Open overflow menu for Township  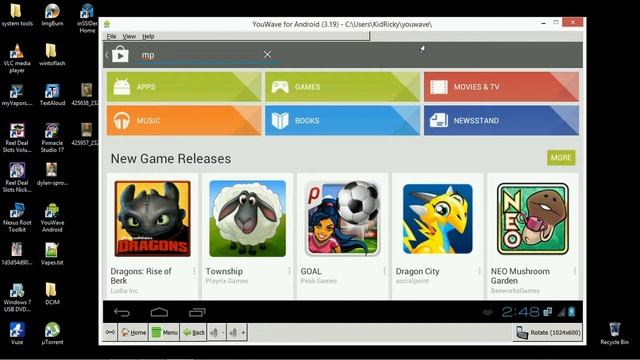289,271
